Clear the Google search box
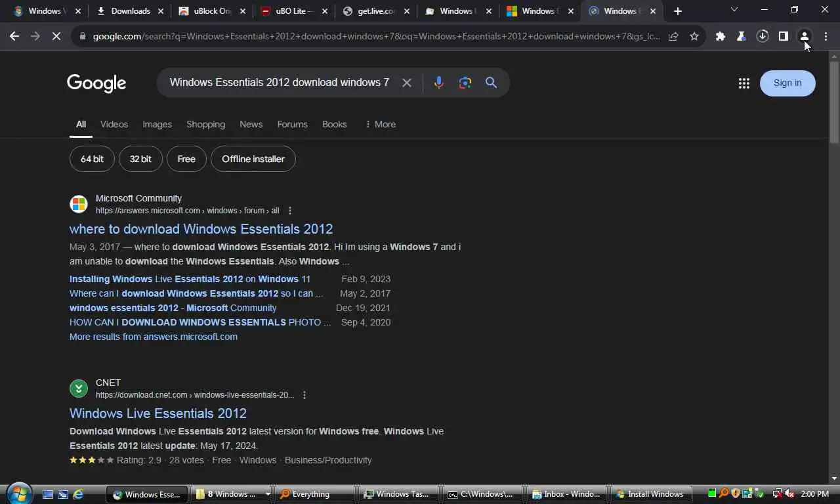The width and height of the screenshot is (840, 504). click(x=407, y=83)
